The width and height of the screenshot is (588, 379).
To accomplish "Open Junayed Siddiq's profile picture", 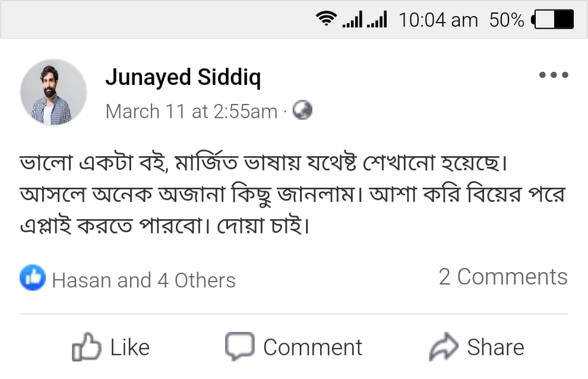I will 53,92.
